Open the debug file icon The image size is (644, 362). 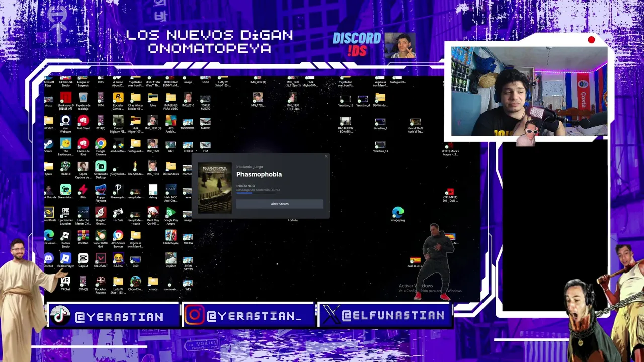pyautogui.click(x=153, y=189)
